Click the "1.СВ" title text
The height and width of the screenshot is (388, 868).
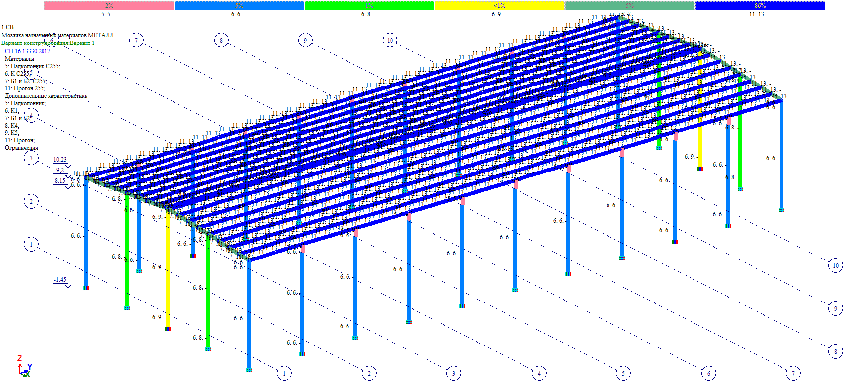[8, 28]
